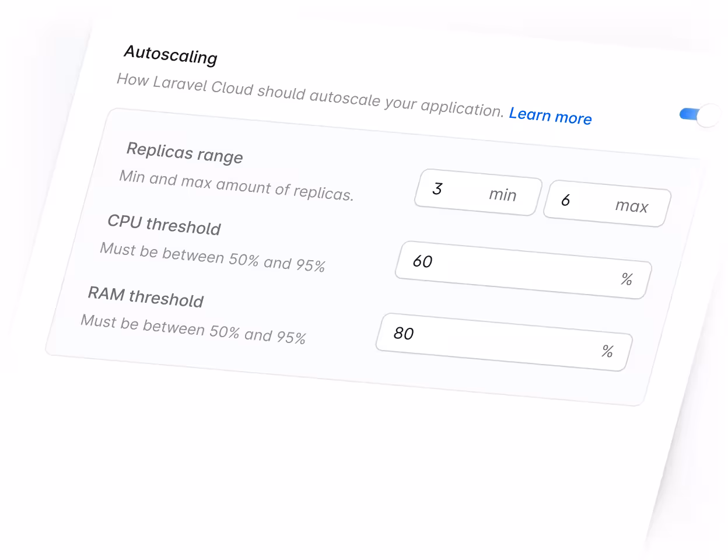The height and width of the screenshot is (560, 728).
Task: Click the Replicas range label
Action: coord(184,155)
